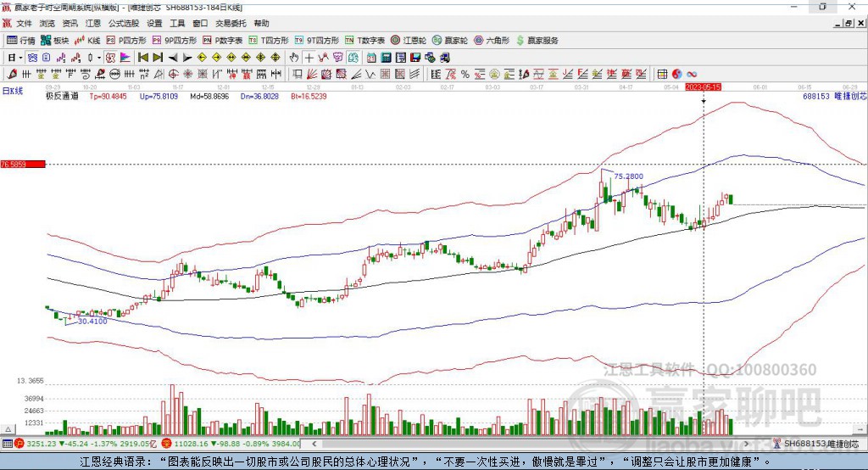
Task: Click the red price label 76.5859
Action: pos(22,164)
